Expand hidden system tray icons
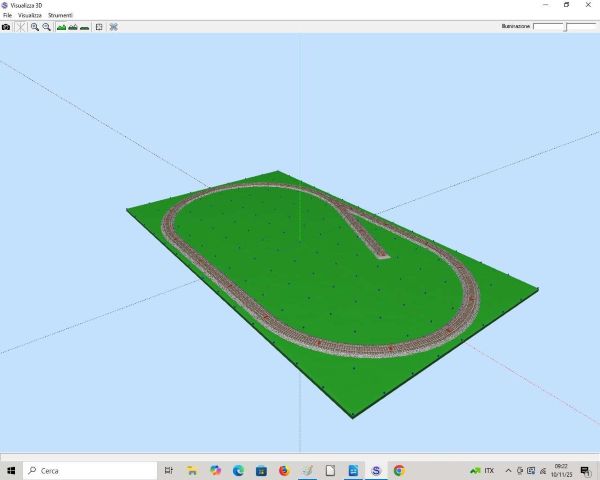Viewport: 600px width, 480px height. click(508, 470)
